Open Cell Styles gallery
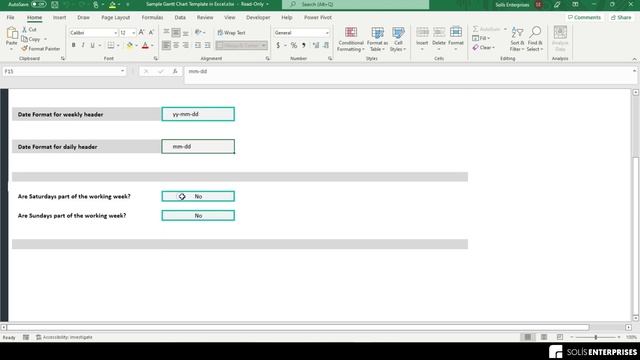Screen dimensions: 640x360 398,39
